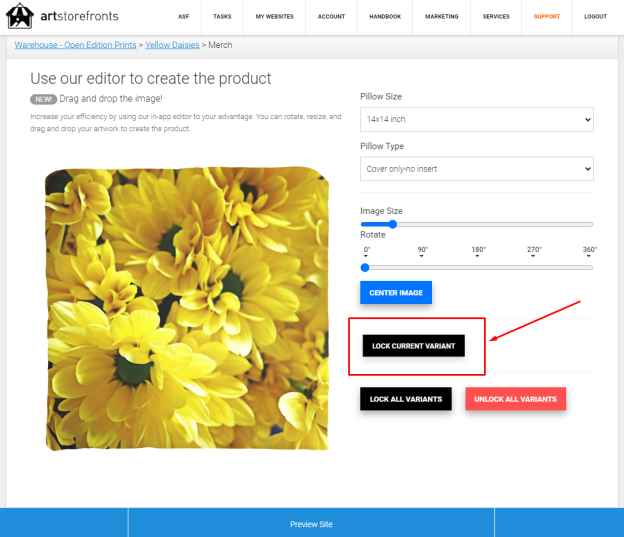Viewport: 624px width, 537px height.
Task: Open the Services menu
Action: click(x=496, y=17)
